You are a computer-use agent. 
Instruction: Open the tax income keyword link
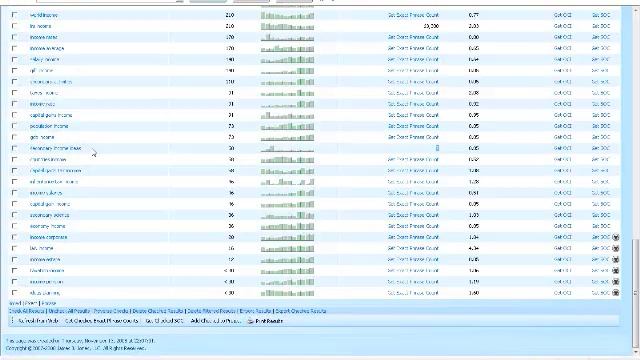[x=40, y=26]
